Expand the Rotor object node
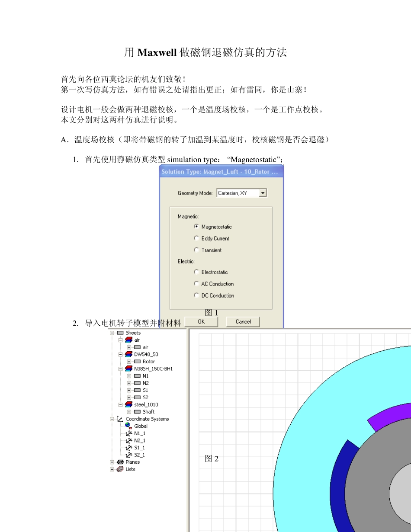 [129, 362]
